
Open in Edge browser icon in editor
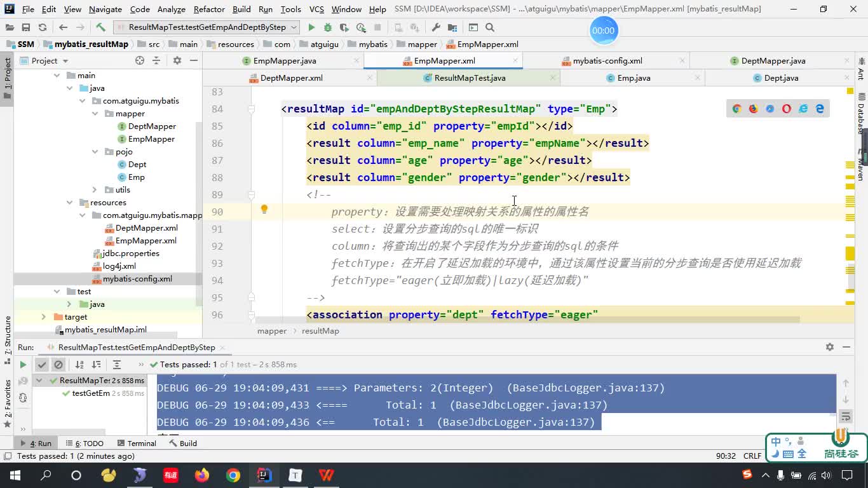(820, 109)
